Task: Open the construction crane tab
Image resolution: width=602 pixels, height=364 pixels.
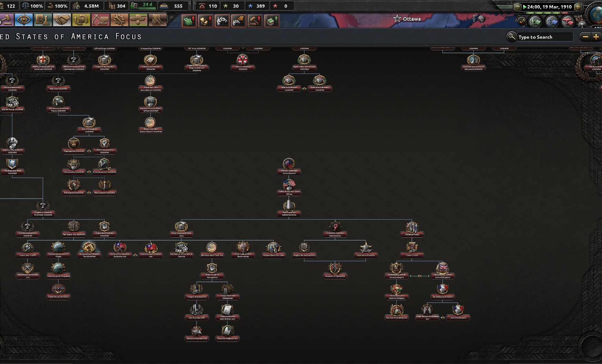Action: (x=100, y=20)
